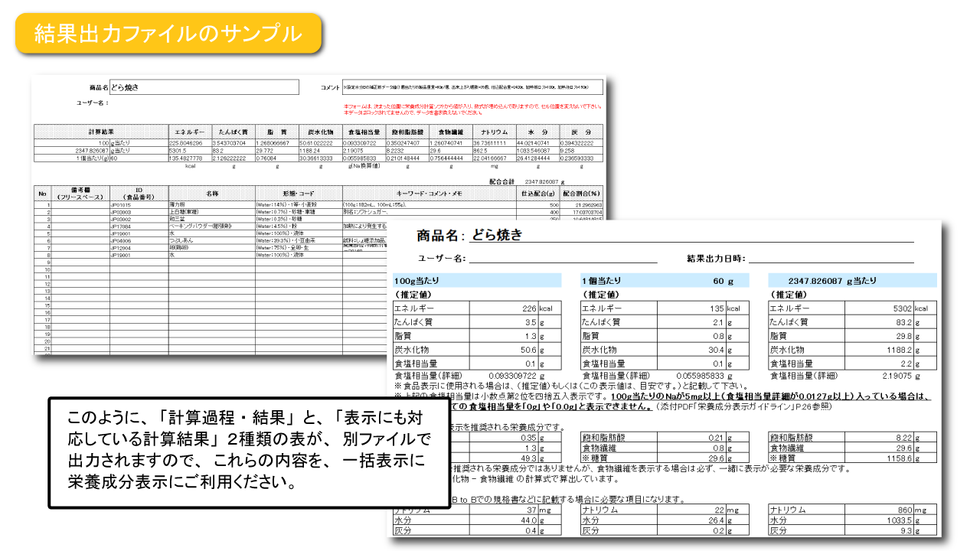Click the No column header in ingredient table
Viewport: 980px width, 551px height.
click(x=42, y=194)
